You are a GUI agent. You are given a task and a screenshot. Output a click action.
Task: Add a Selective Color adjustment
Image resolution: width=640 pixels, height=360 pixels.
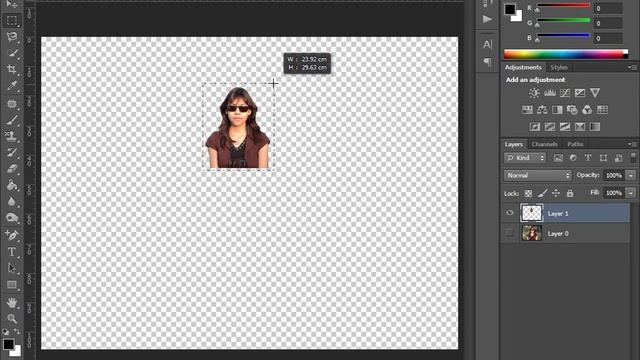pos(580,127)
